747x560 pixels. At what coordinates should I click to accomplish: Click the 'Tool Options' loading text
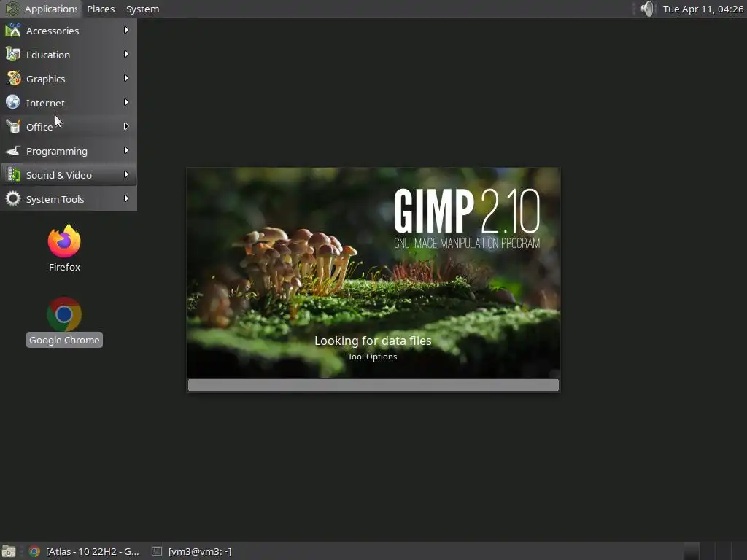pyautogui.click(x=373, y=357)
